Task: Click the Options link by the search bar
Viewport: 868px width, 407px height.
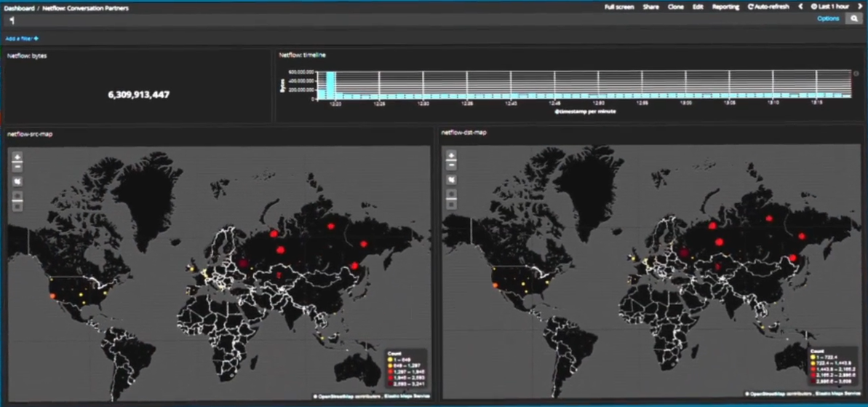Action: click(x=828, y=18)
